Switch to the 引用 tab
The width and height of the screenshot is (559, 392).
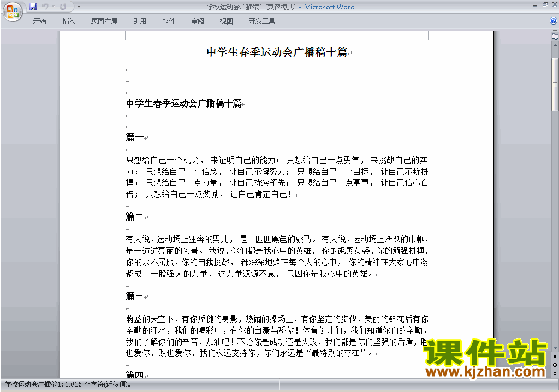(140, 21)
